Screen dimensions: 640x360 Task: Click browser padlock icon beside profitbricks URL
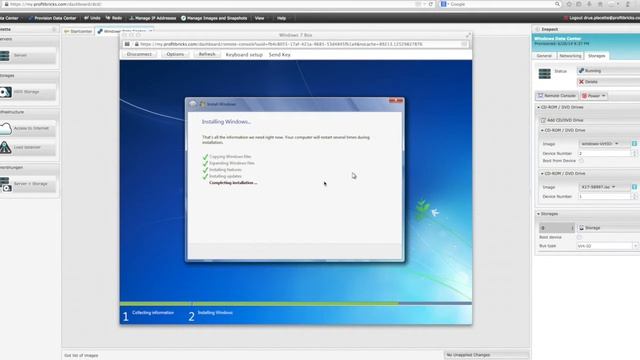(x=6, y=4)
